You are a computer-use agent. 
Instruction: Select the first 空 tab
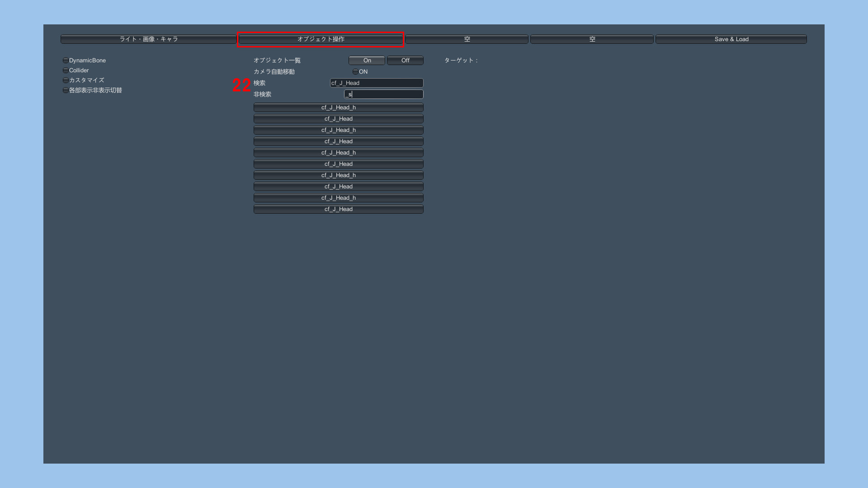pyautogui.click(x=467, y=39)
